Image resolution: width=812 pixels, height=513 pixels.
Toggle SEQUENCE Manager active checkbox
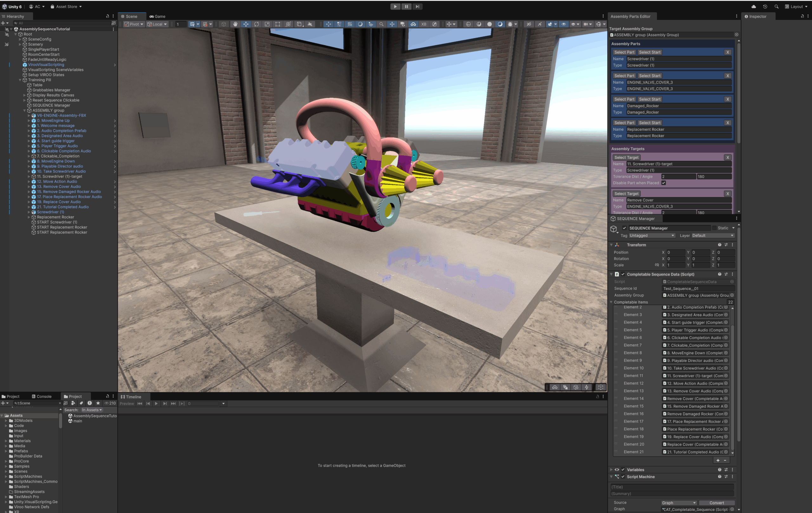(x=624, y=228)
